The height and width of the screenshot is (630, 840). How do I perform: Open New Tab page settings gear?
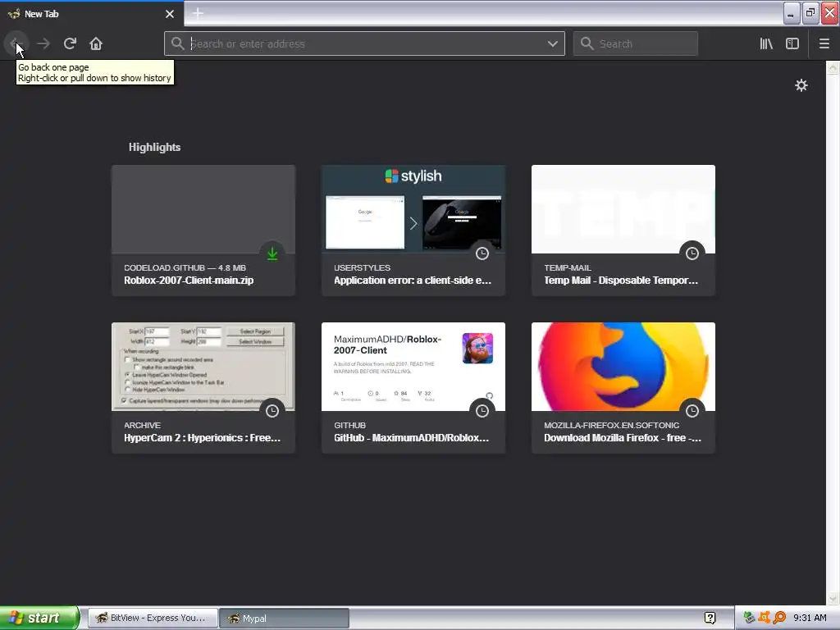pyautogui.click(x=801, y=85)
